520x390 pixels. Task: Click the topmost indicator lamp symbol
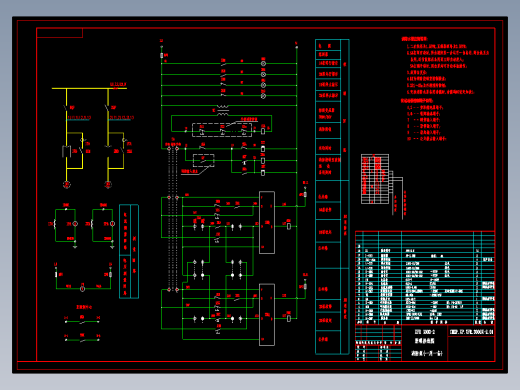pyautogui.click(x=263, y=63)
